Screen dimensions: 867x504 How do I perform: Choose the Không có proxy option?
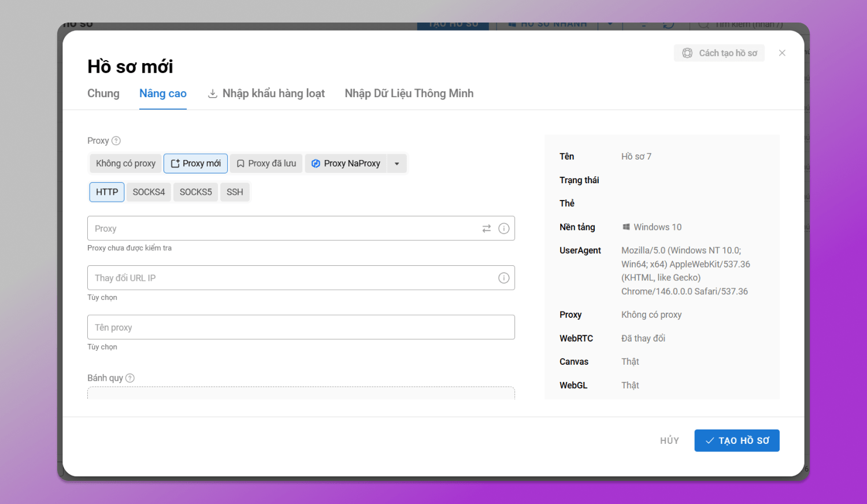(x=125, y=163)
